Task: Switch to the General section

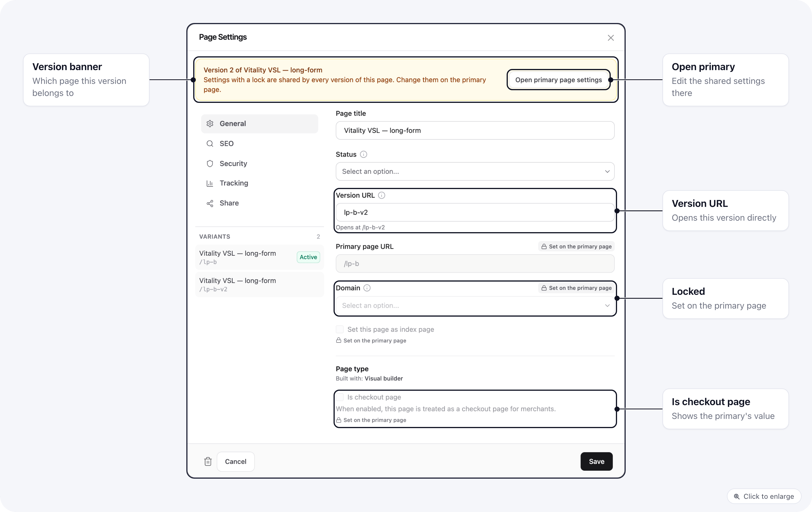Action: (259, 124)
